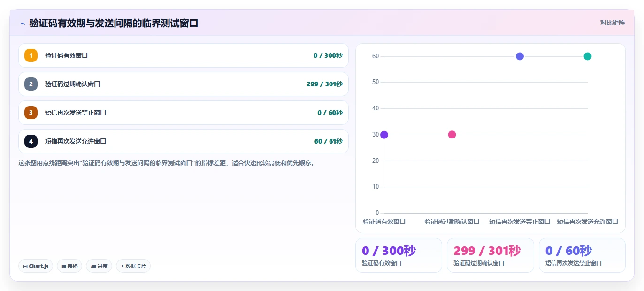
Task: Select the 数据卡片 tag chip
Action: pos(133,266)
